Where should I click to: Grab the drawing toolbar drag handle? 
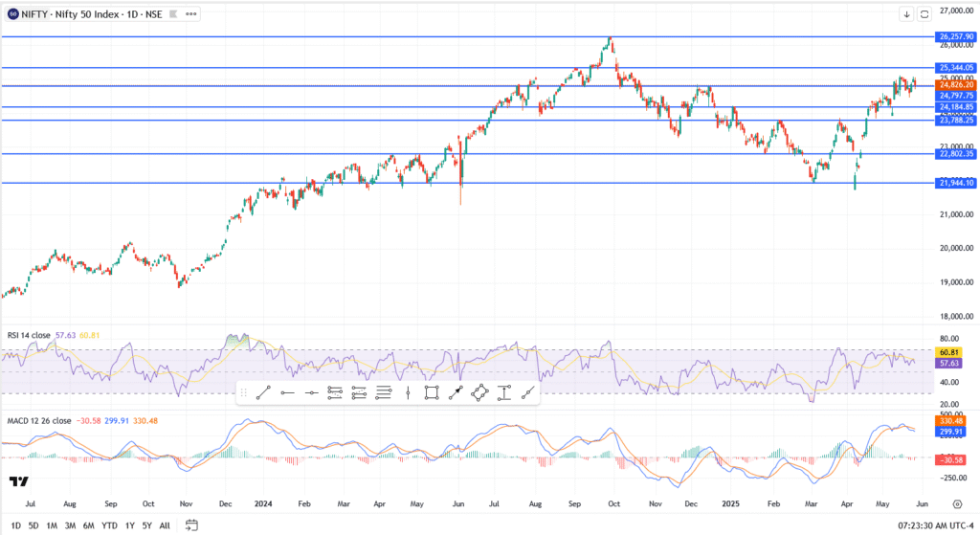[x=244, y=392]
